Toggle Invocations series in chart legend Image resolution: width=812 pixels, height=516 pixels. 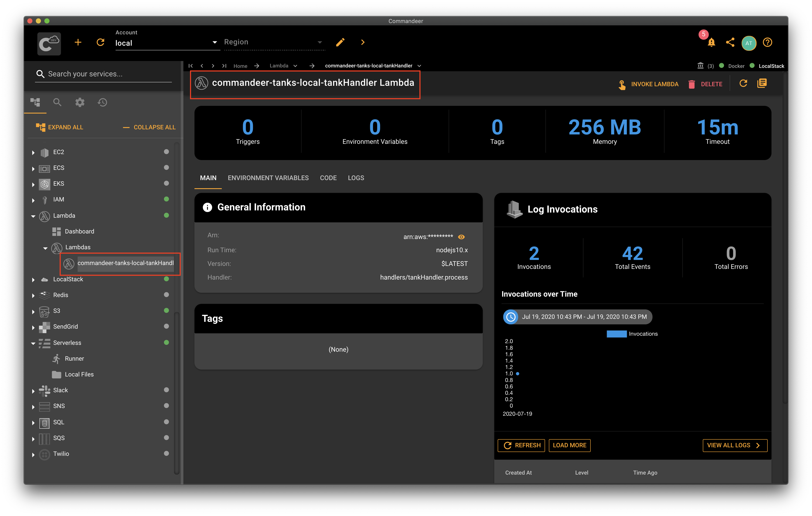(632, 334)
